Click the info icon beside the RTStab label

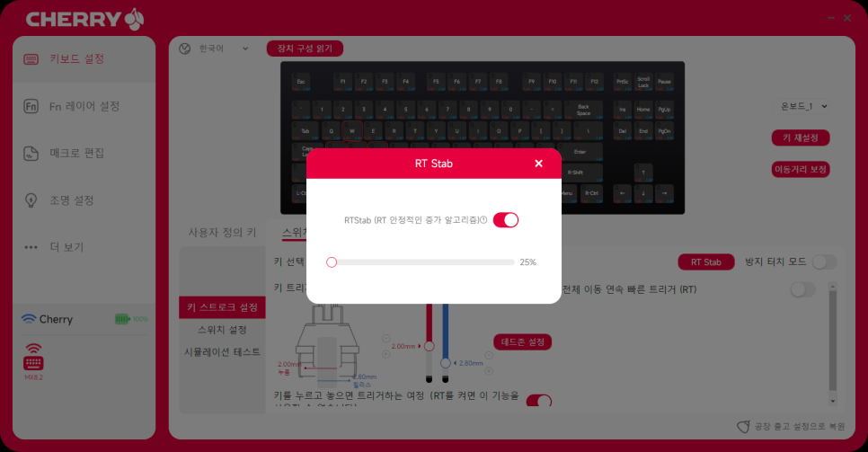point(483,220)
